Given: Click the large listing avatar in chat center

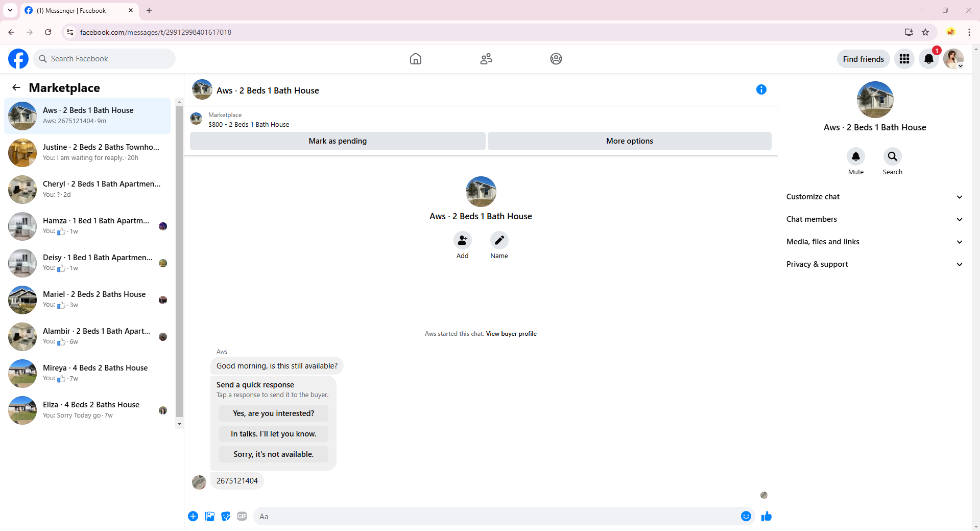Looking at the screenshot, I should click(x=481, y=192).
